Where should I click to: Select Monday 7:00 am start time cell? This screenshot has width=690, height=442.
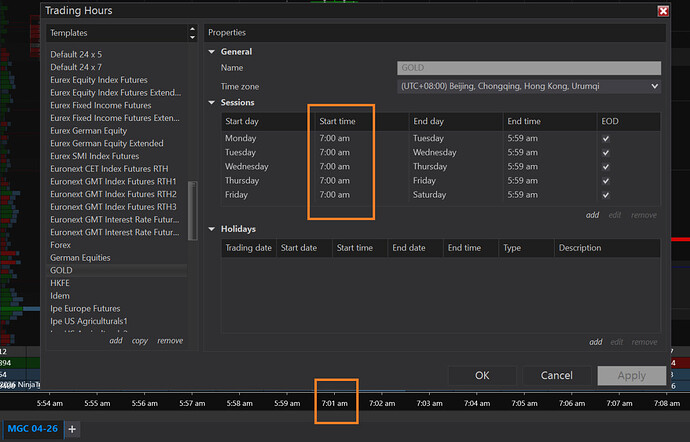point(334,139)
